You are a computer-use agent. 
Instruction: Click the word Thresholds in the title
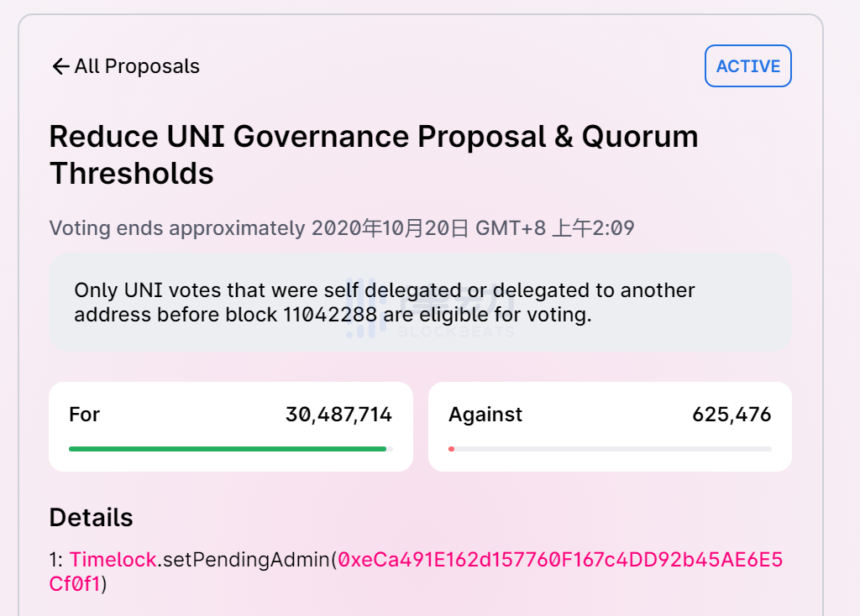pos(131,174)
